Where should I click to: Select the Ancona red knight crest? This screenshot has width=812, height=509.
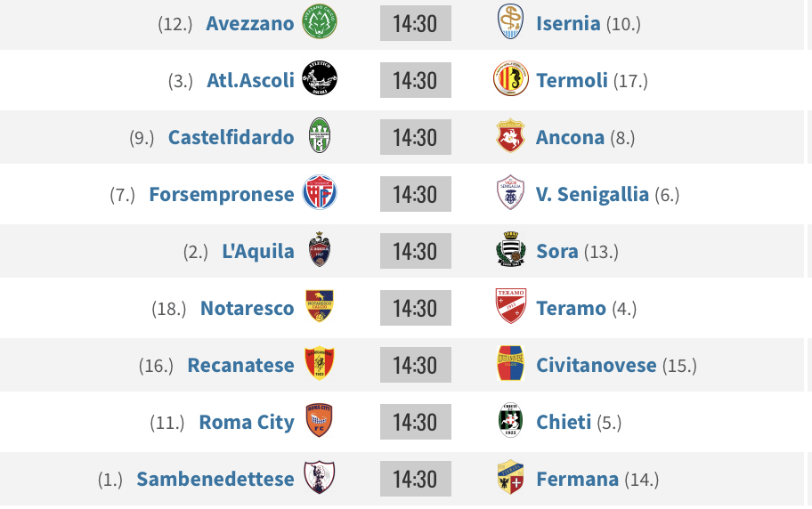510,135
